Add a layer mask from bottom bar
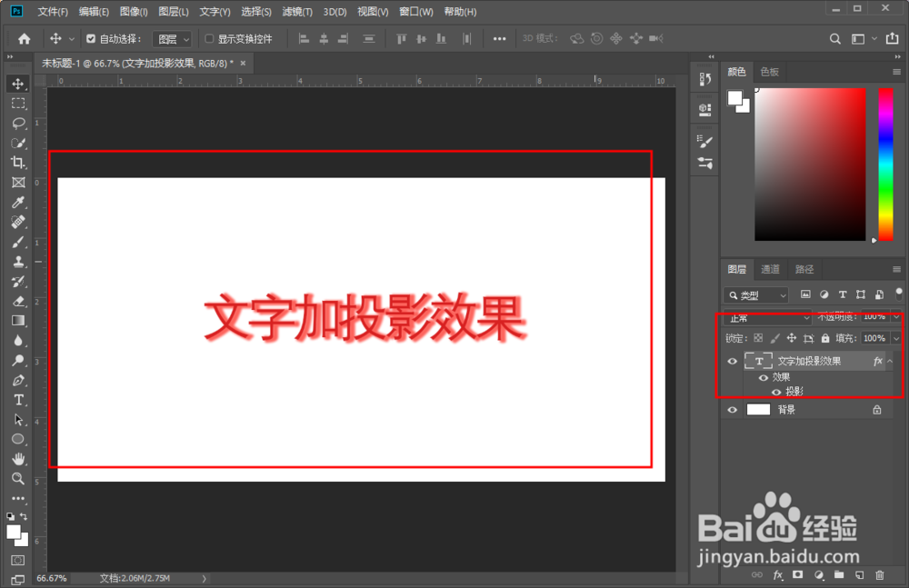Viewport: 909px width, 588px height. pyautogui.click(x=798, y=574)
